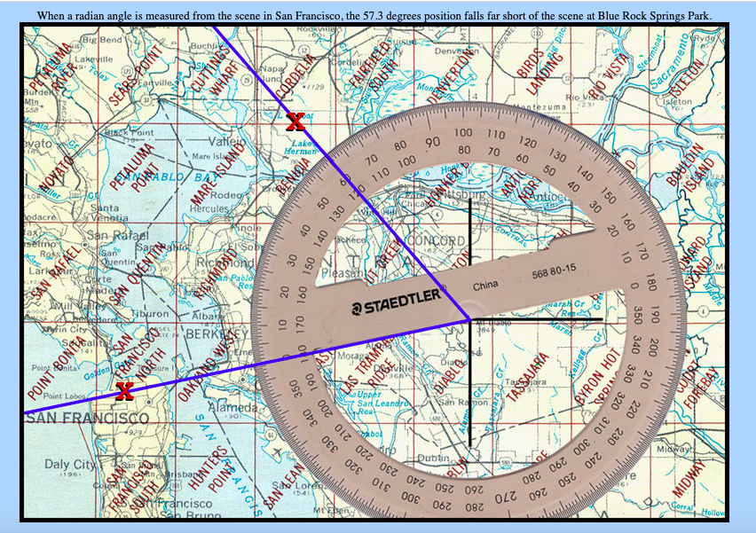The height and width of the screenshot is (533, 756).
Task: Click the red 'SAN FRANCISCO NORTH' quadrangle label
Action: click(x=139, y=354)
